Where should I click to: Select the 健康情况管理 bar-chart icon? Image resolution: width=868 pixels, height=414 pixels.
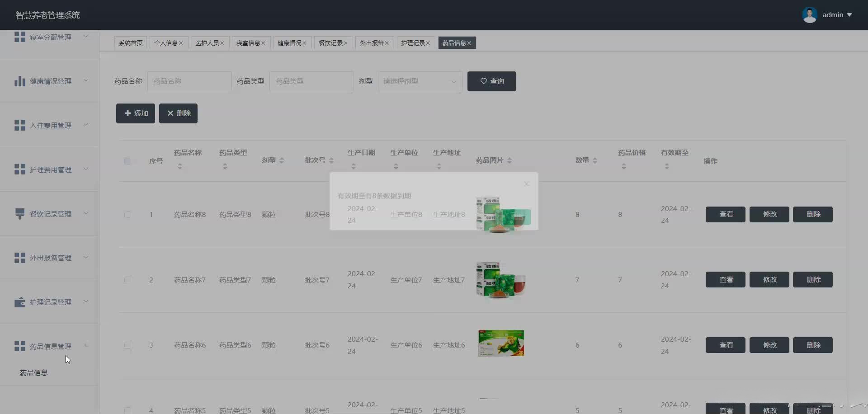coord(19,81)
